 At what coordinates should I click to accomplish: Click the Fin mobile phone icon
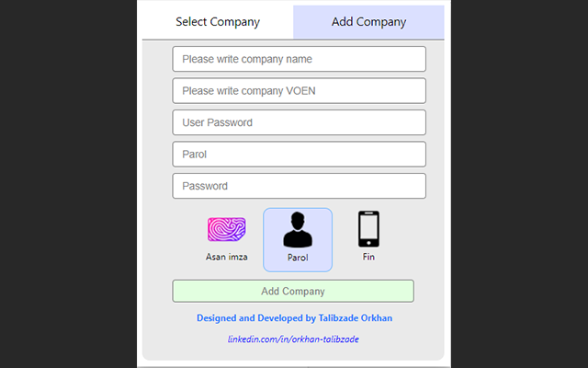pyautogui.click(x=368, y=230)
